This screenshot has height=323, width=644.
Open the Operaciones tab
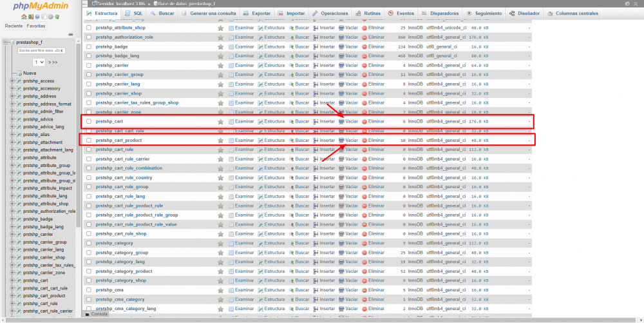click(x=330, y=14)
